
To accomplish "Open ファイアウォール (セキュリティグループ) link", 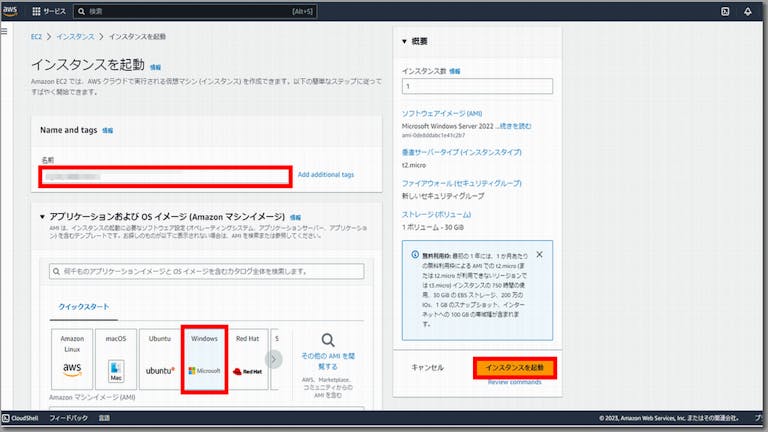I will click(461, 183).
